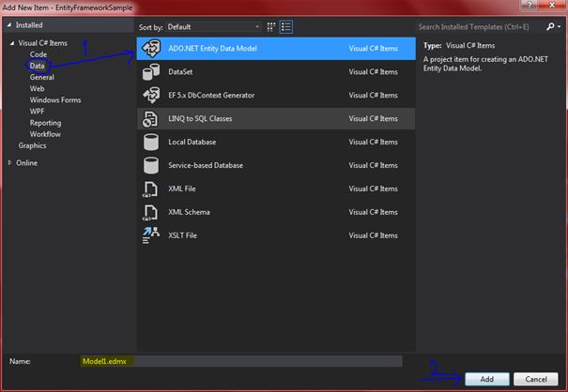Open the Sort by Default dropdown

pos(214,27)
